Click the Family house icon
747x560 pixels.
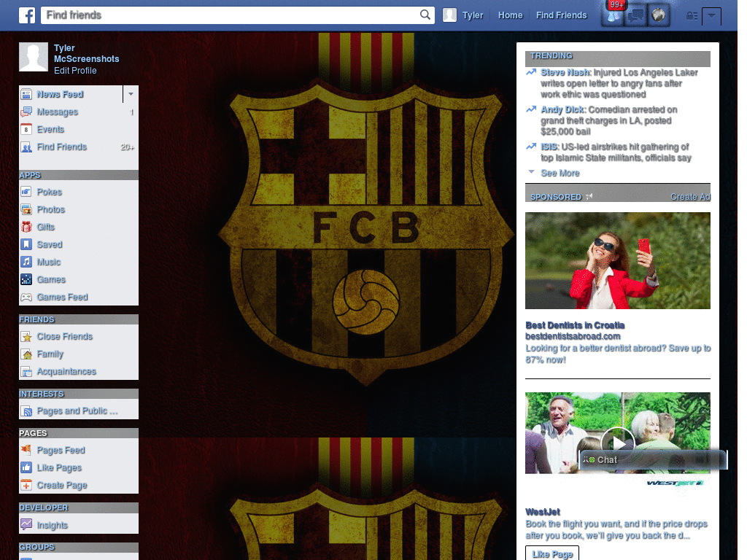(26, 354)
